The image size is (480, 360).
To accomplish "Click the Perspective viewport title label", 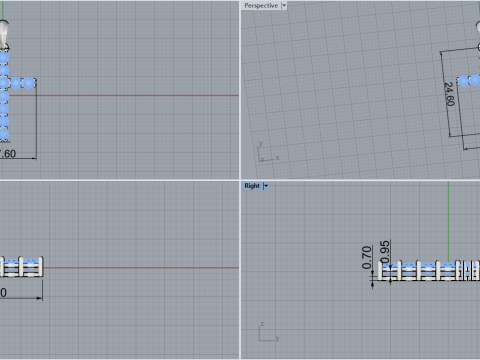I will (261, 6).
